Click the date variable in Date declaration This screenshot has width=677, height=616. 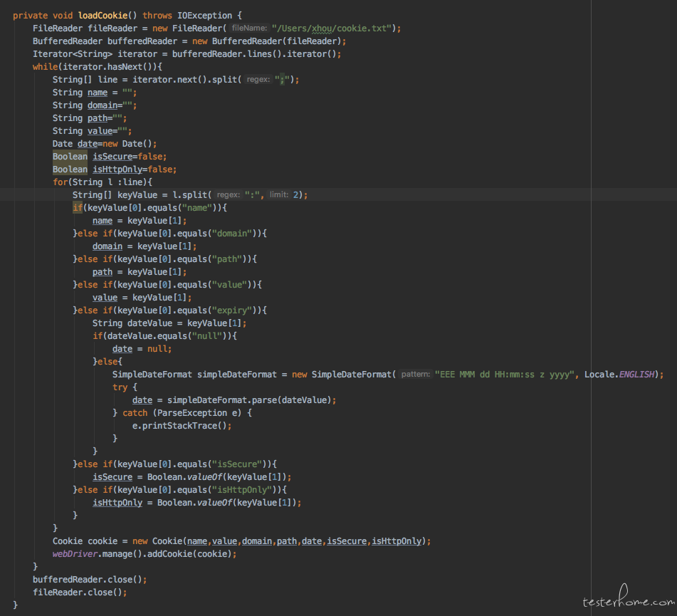click(88, 144)
